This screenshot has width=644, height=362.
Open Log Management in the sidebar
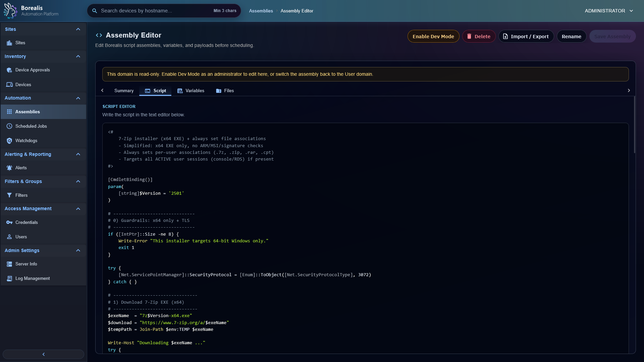(43, 279)
